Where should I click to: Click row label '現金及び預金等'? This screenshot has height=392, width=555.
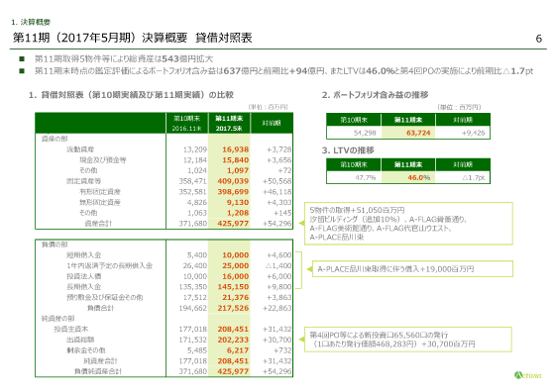pos(103,160)
